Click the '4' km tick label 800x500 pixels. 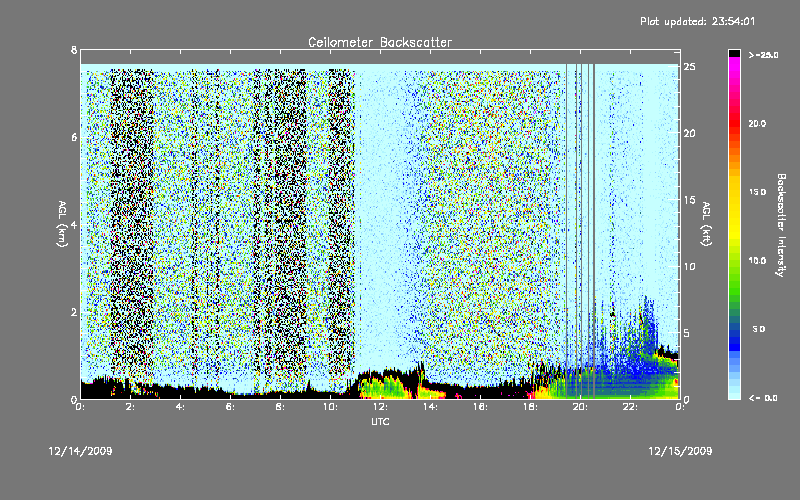74,224
